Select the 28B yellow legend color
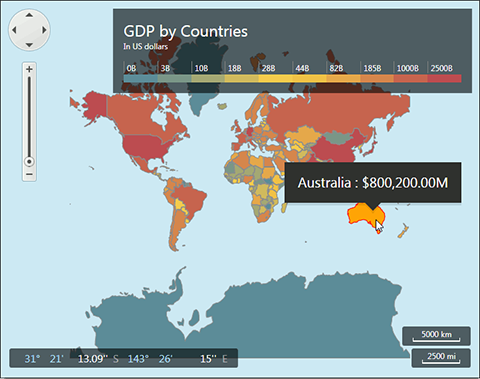 (x=275, y=79)
